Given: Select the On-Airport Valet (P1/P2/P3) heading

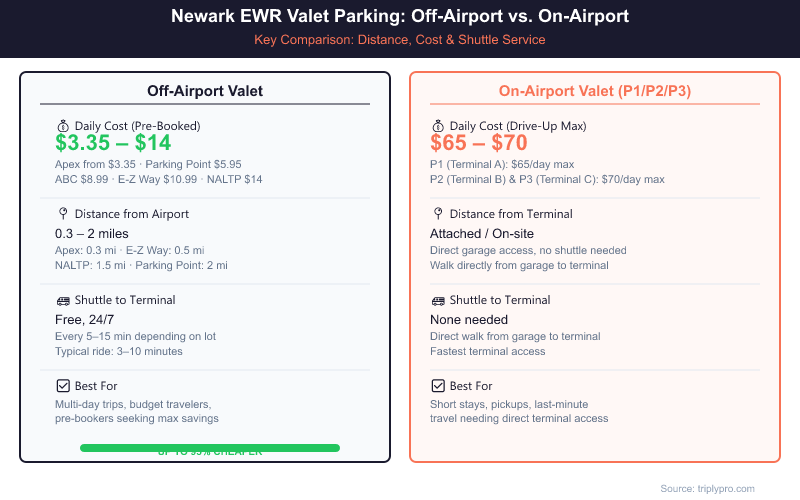Looking at the screenshot, I should pos(595,92).
